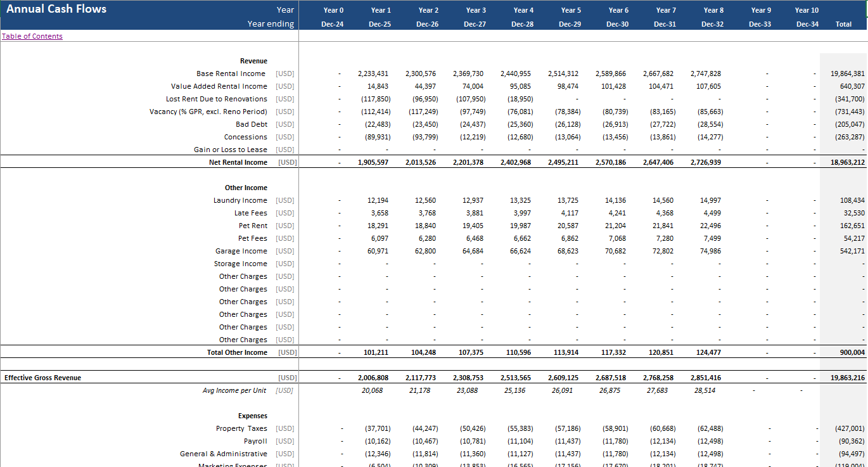Select Effective Gross Revenue value 2,006,808
868x467 pixels.
(x=373, y=378)
